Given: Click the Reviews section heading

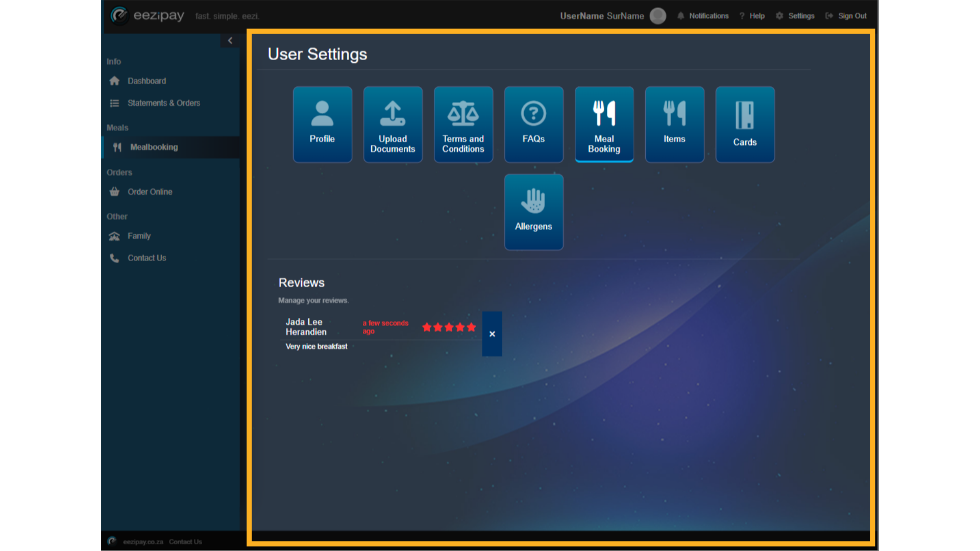Looking at the screenshot, I should (x=301, y=283).
